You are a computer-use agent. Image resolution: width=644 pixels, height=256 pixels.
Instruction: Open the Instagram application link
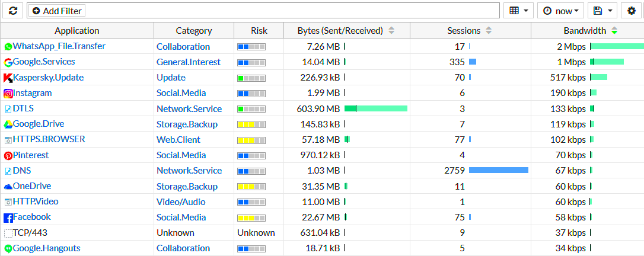(33, 92)
